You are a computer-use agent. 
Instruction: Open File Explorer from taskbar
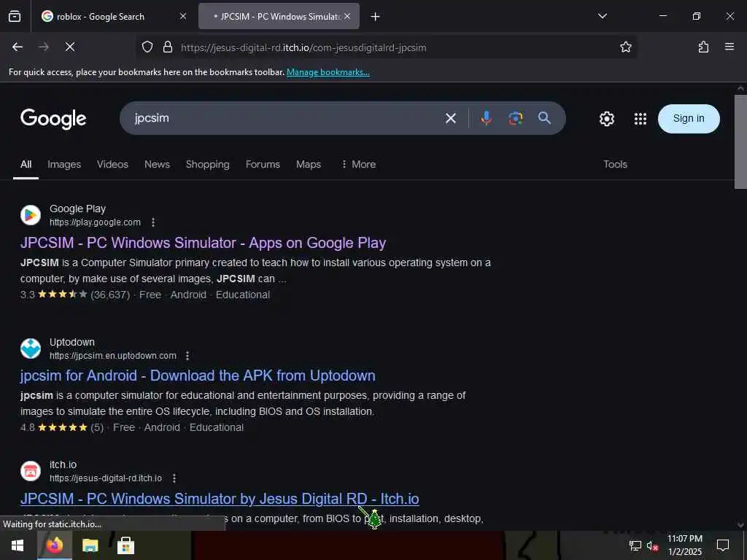coord(90,545)
